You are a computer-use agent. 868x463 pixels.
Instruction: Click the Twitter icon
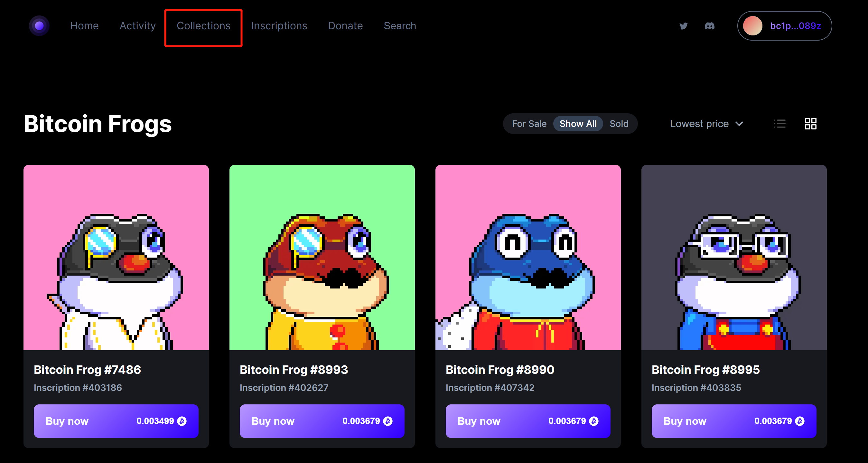coord(684,26)
